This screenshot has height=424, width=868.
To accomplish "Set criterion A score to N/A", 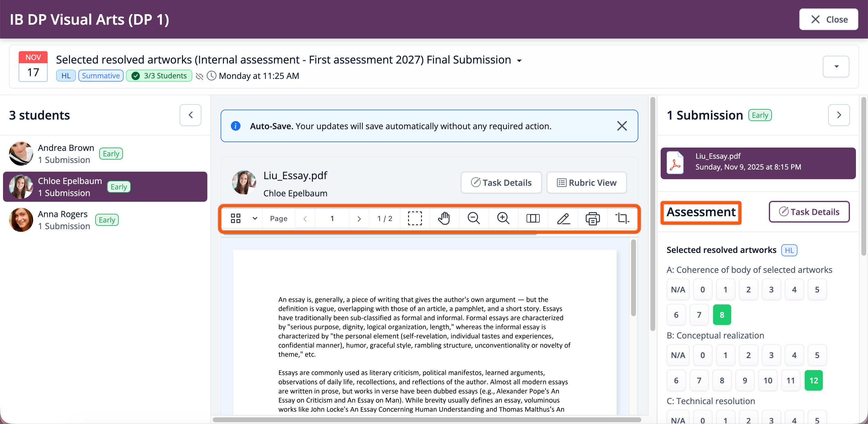I will (x=678, y=289).
